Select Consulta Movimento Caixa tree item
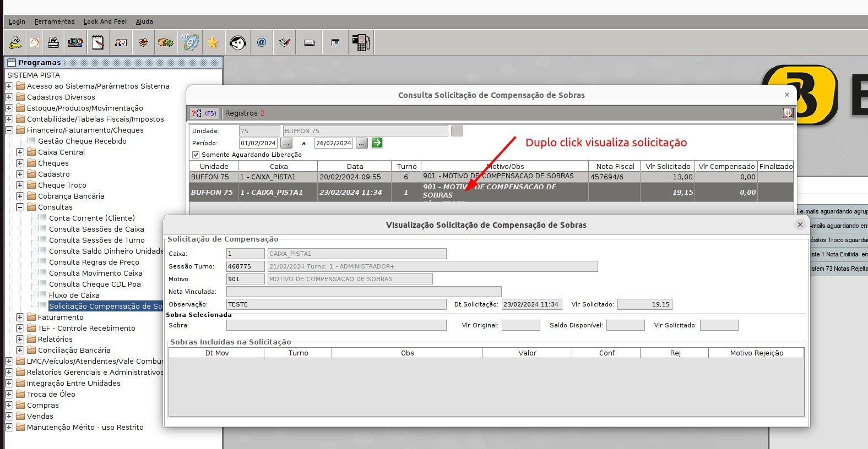This screenshot has width=868, height=449. coord(95,273)
